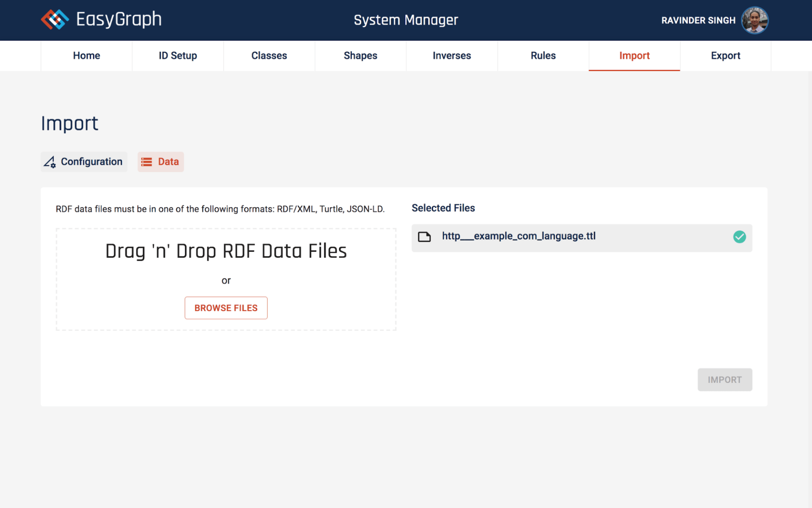Click the active Import tab

(x=634, y=55)
